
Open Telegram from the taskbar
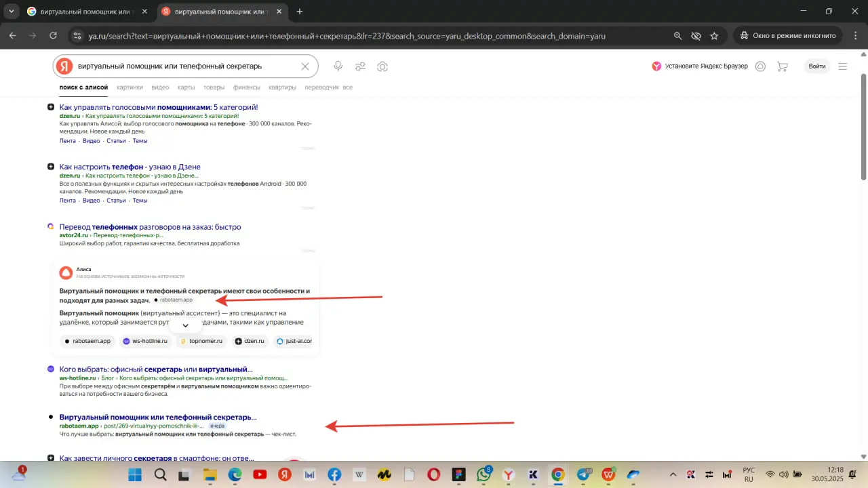pos(583,474)
